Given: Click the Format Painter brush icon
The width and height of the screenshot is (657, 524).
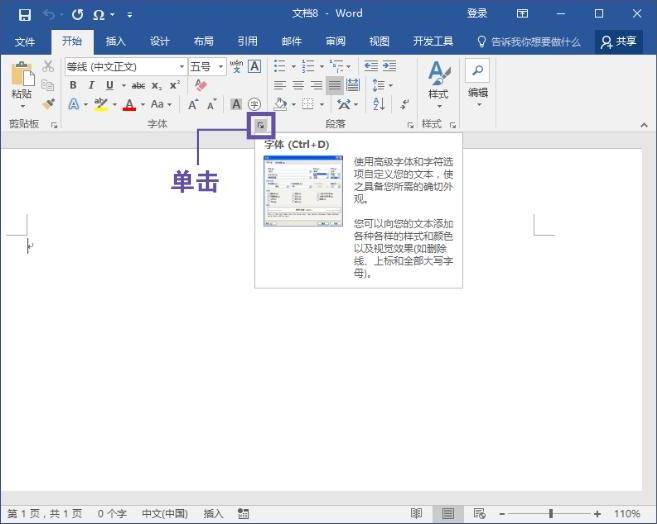Looking at the screenshot, I should point(47,104).
